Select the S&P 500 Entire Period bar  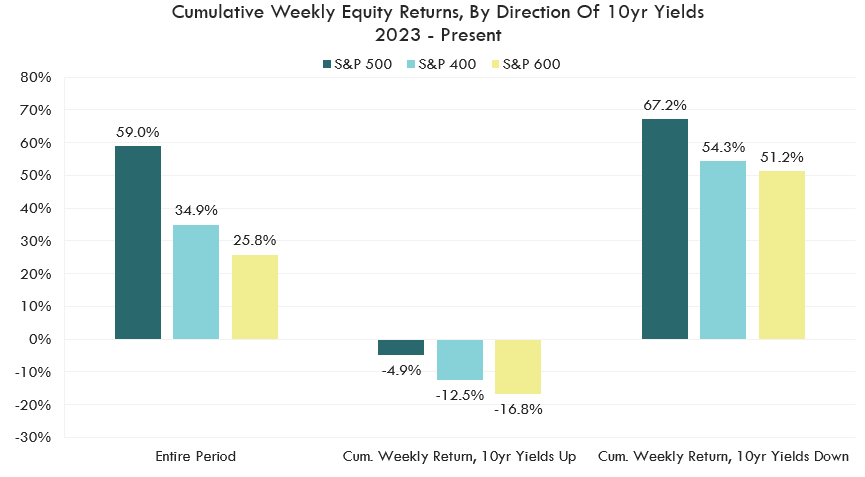(x=138, y=243)
